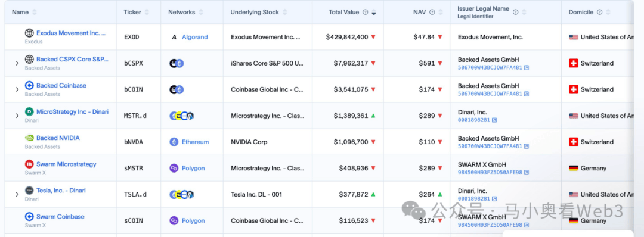The width and height of the screenshot is (644, 237).
Task: Expand the Backed Coinbase row
Action: tap(17, 89)
